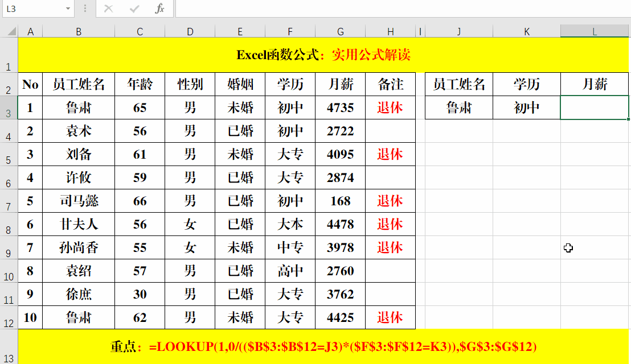631x364 pixels.
Task: Click the Enter checkmark icon in formula bar
Action: pos(134,9)
